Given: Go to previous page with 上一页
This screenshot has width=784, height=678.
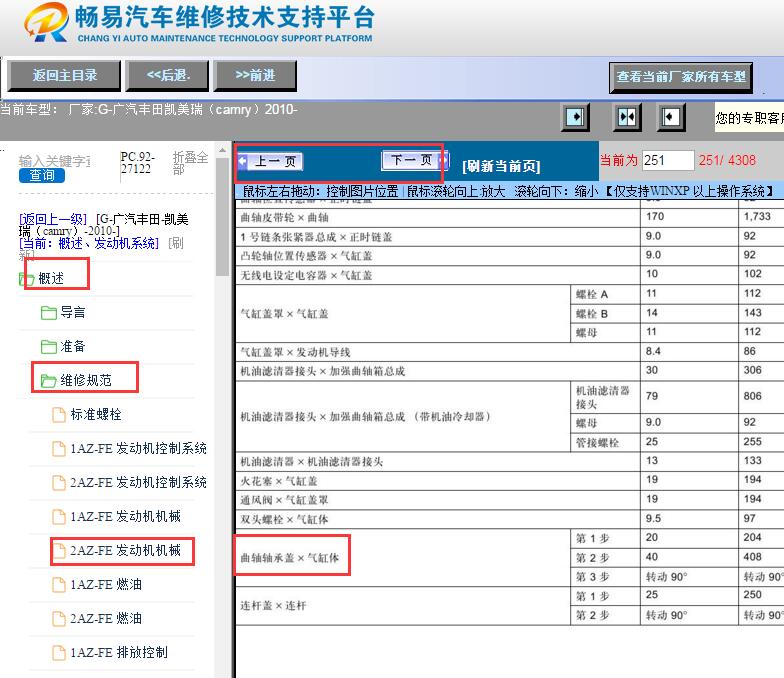Looking at the screenshot, I should (x=270, y=162).
